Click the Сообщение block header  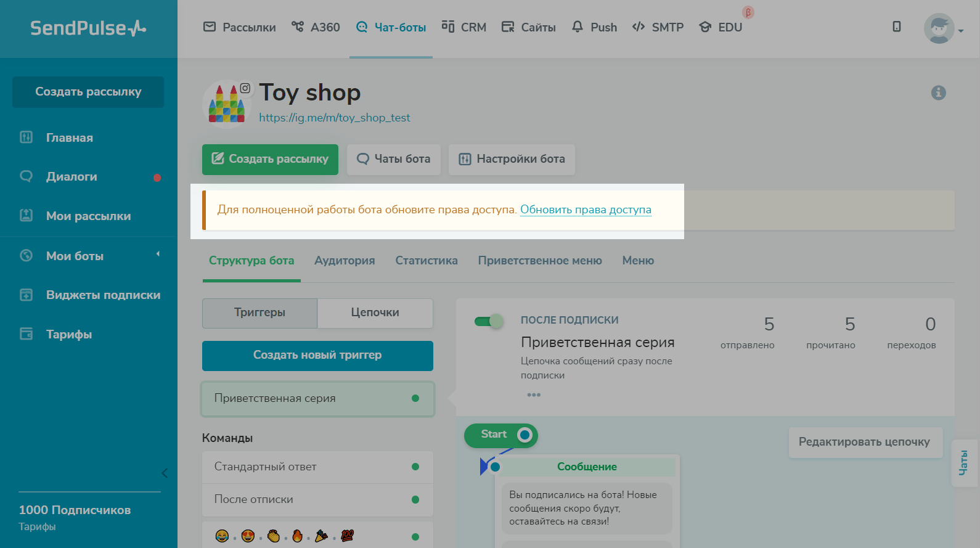(587, 467)
